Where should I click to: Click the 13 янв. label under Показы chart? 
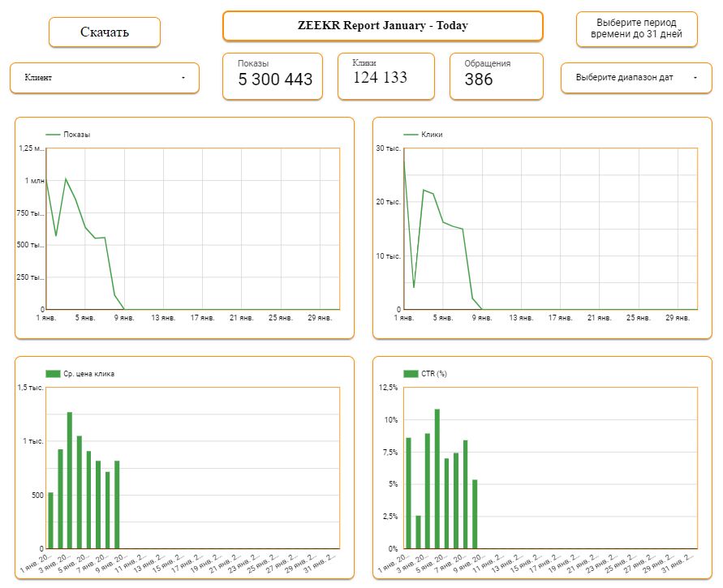coord(163,318)
